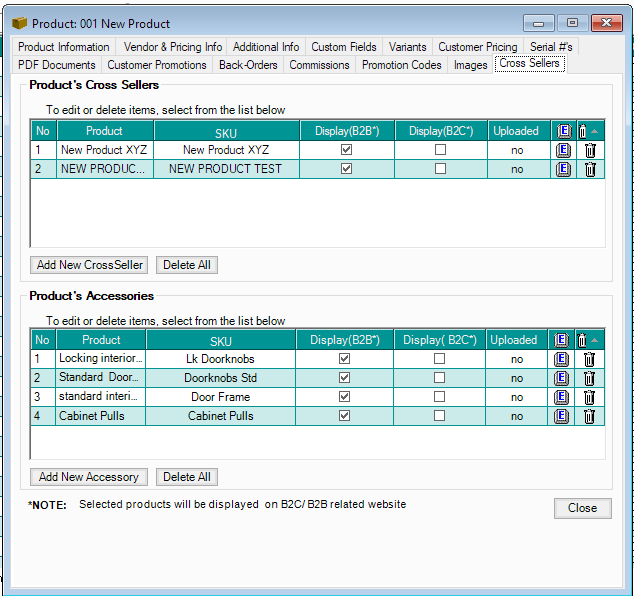Delete the Cabinet Pulls accessory row
634x596 pixels.
coord(589,416)
